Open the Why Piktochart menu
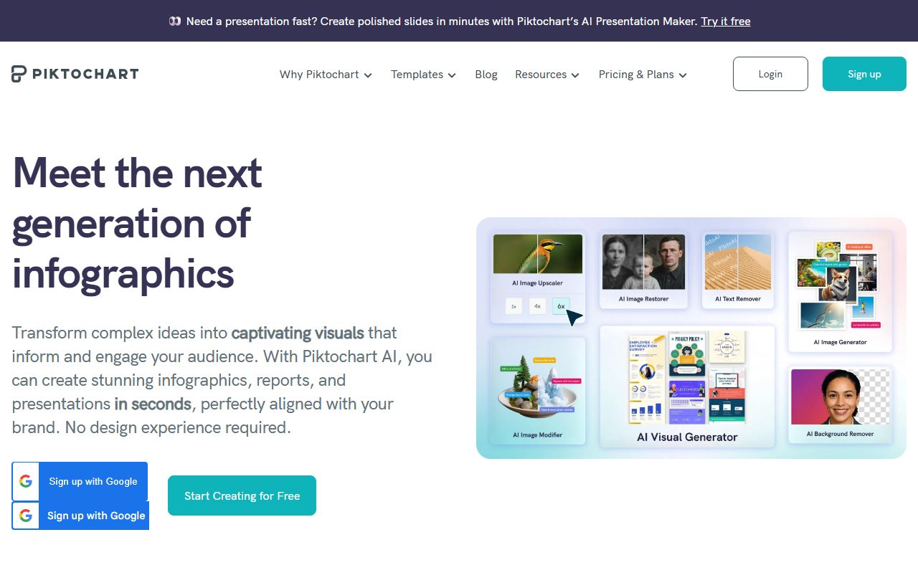 point(326,75)
